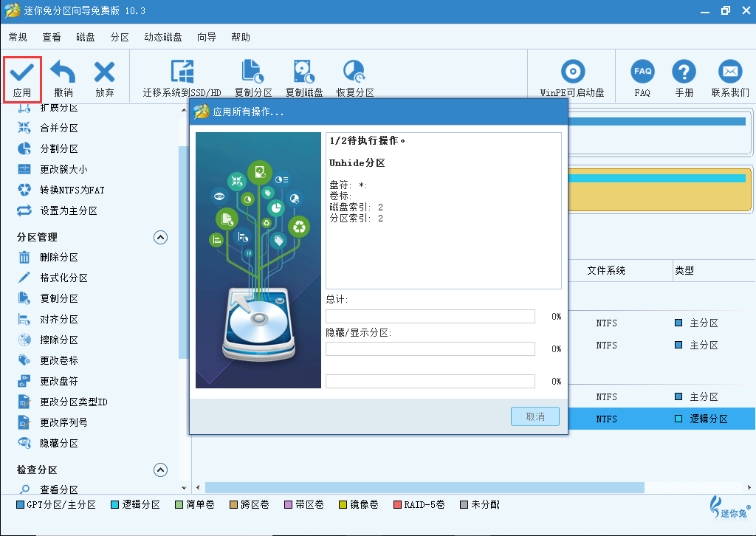Image resolution: width=756 pixels, height=536 pixels.
Task: Choose 更改簇大小 sidebar action
Action: pos(53,169)
